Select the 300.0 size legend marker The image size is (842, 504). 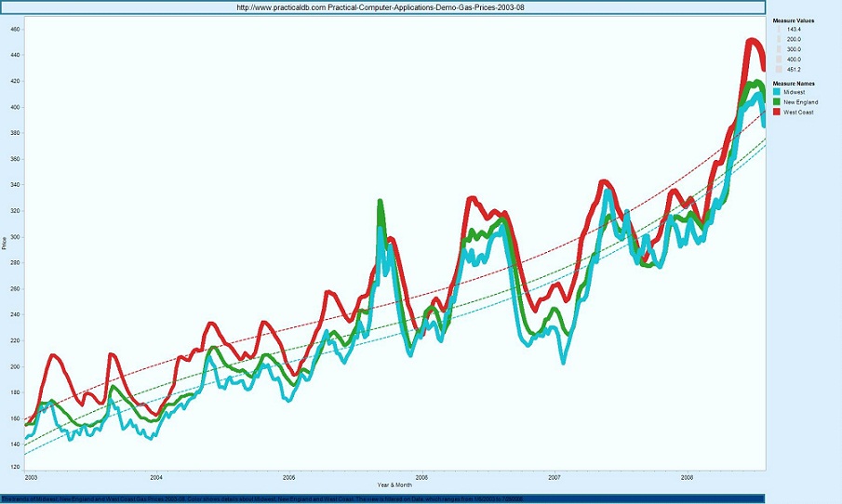tap(778, 49)
